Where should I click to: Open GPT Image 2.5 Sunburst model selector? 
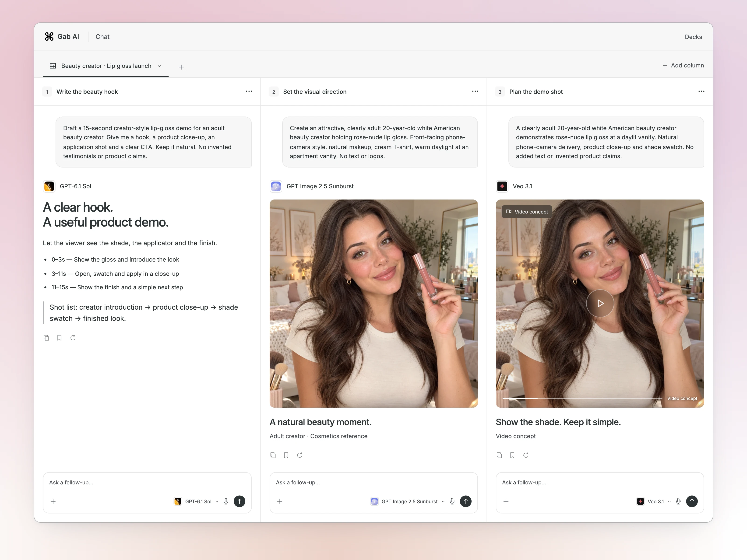408,501
